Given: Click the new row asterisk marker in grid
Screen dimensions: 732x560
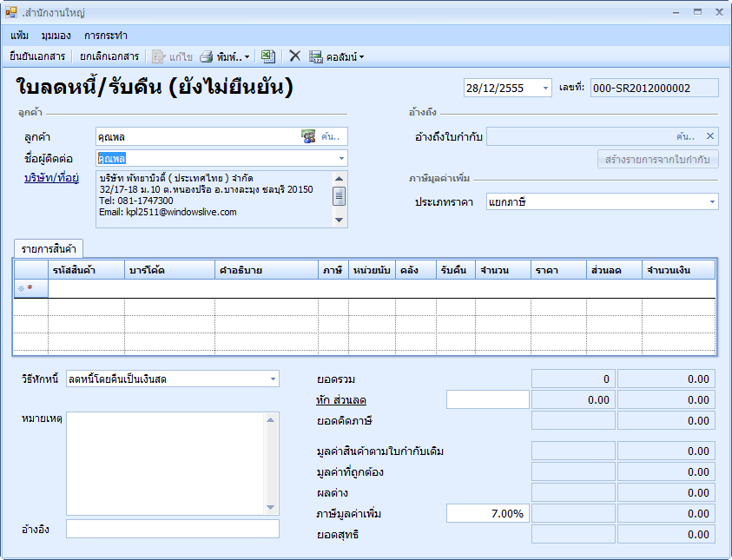Looking at the screenshot, I should [x=30, y=288].
